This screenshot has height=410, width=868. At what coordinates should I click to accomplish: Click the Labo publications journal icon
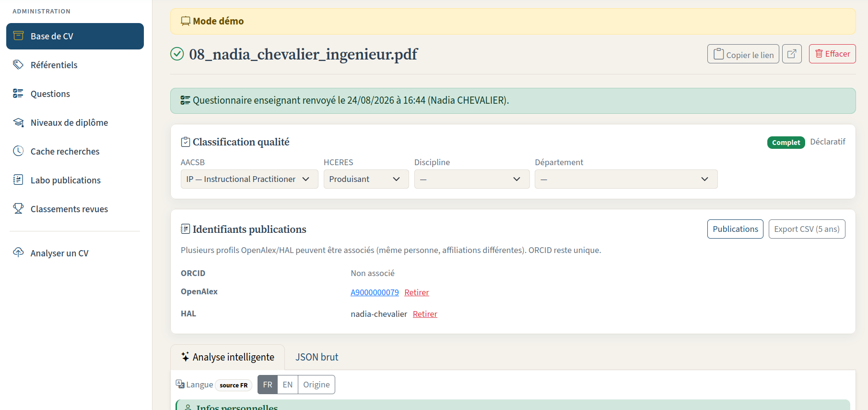tap(18, 180)
